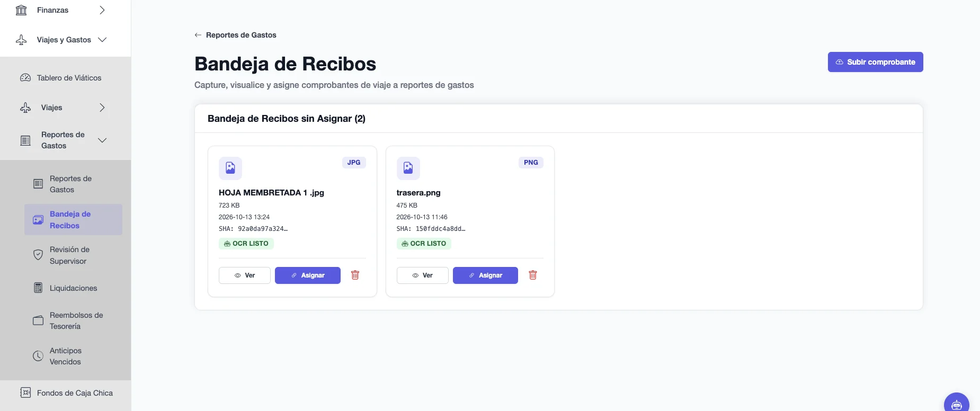Click the file name HOJA MEMBRETADA 1 .jpg

271,193
